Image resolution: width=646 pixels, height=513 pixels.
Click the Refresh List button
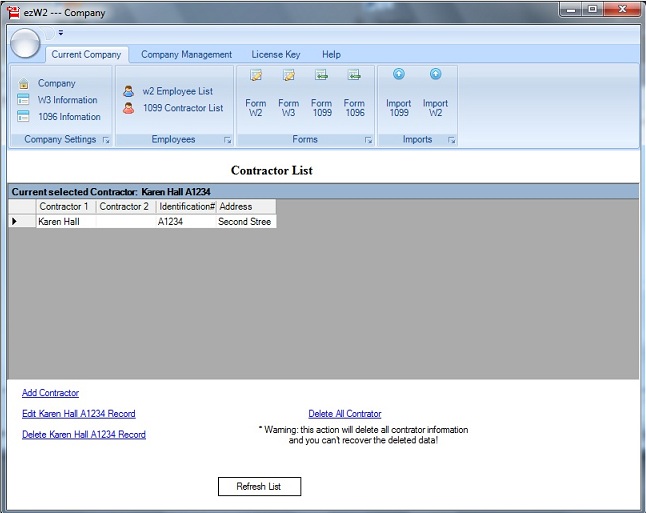tap(259, 486)
